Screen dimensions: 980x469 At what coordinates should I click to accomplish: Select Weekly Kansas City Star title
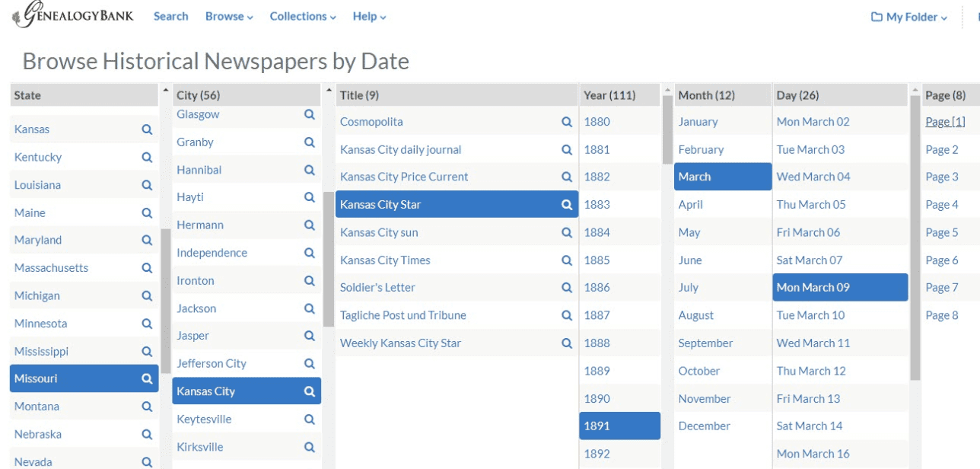400,343
